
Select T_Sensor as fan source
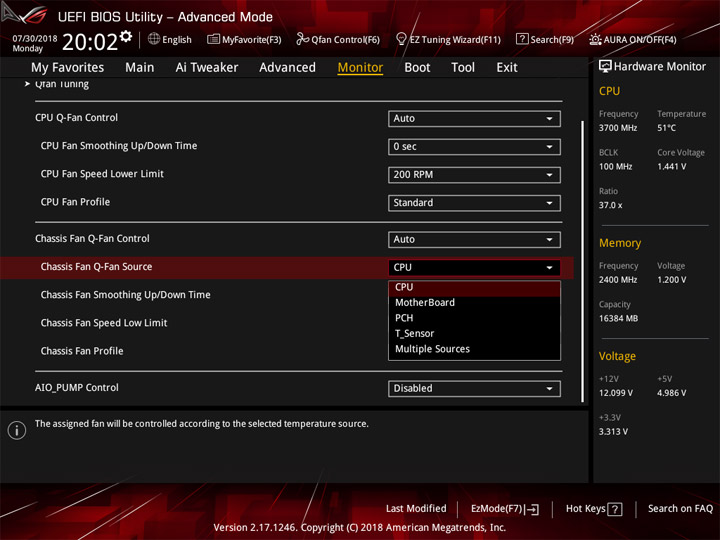point(474,333)
